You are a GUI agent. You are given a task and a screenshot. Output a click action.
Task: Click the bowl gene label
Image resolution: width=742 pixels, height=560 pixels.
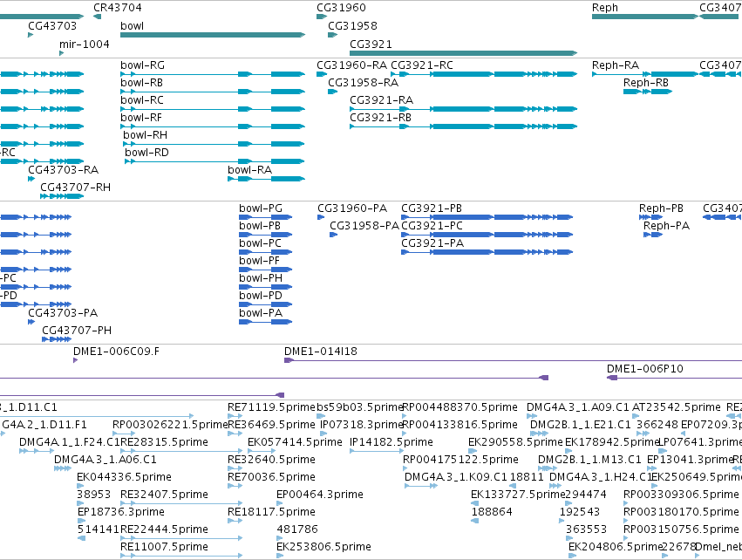tap(132, 26)
